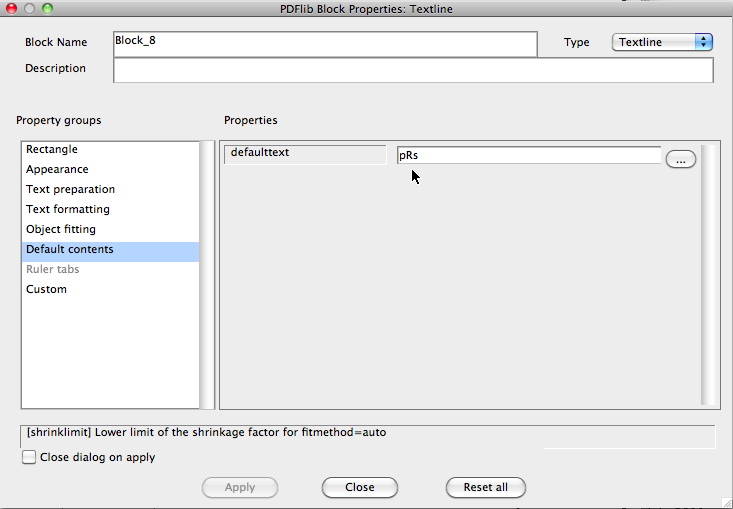Viewport: 733px width, 509px height.
Task: Click the empty Description input field
Action: 413,70
